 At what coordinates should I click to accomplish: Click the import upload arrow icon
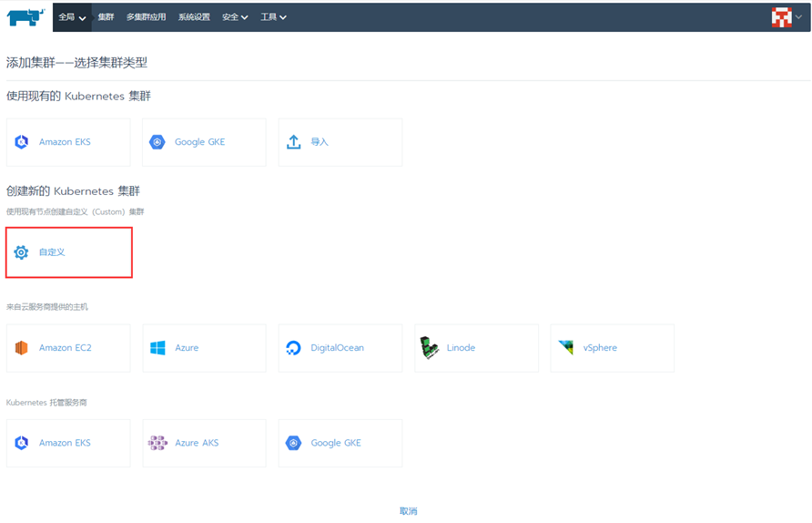[x=294, y=142]
